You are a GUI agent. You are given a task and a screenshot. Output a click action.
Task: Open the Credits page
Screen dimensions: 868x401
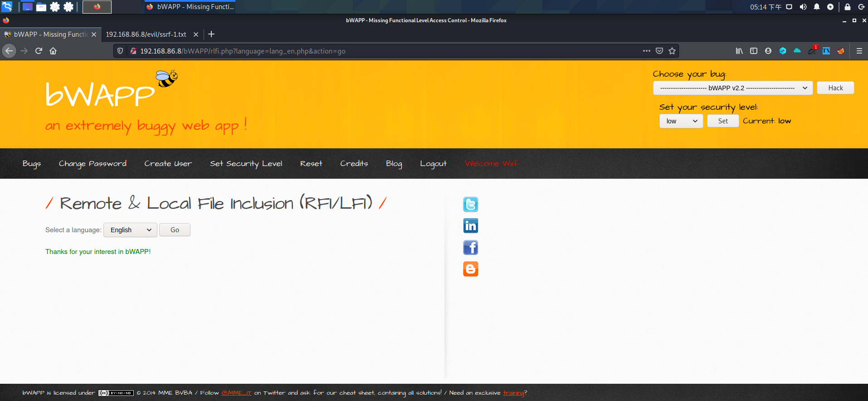click(x=354, y=164)
